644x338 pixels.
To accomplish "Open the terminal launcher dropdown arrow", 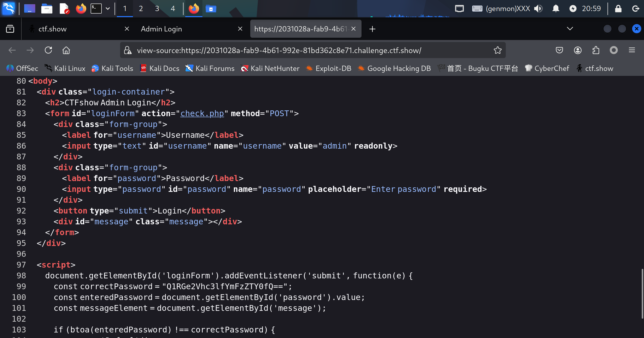I will (108, 9).
